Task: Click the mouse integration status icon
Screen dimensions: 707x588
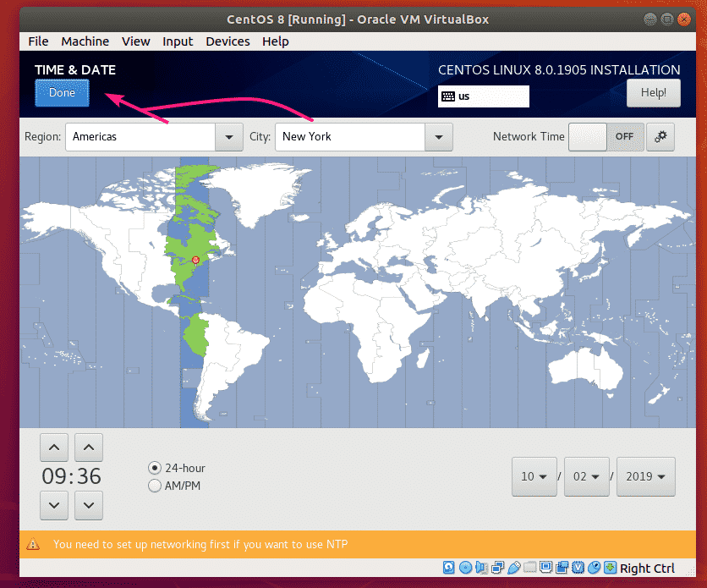Action: pyautogui.click(x=595, y=567)
